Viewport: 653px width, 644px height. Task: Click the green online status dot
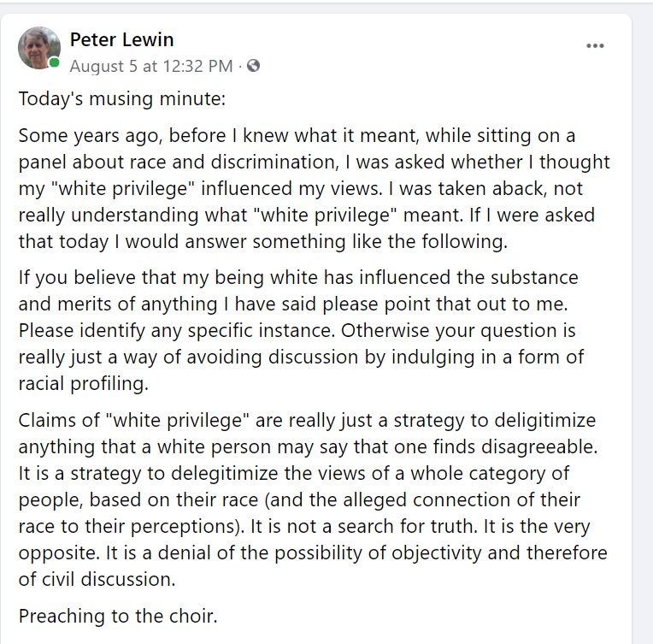pos(54,63)
